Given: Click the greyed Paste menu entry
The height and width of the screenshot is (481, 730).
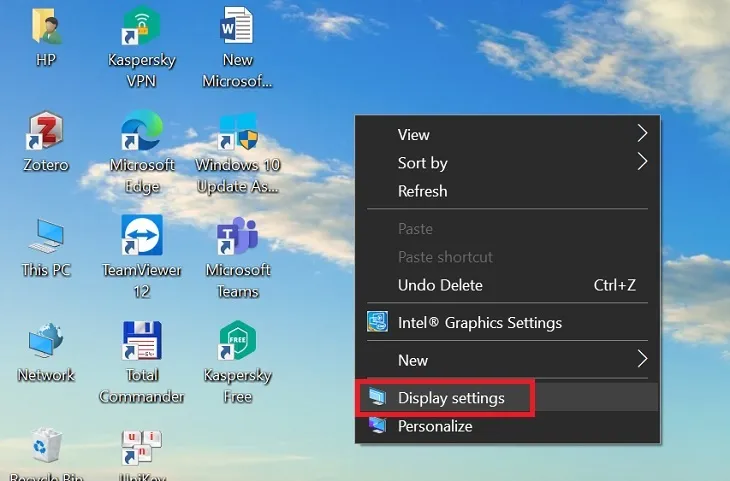Looking at the screenshot, I should [x=507, y=229].
